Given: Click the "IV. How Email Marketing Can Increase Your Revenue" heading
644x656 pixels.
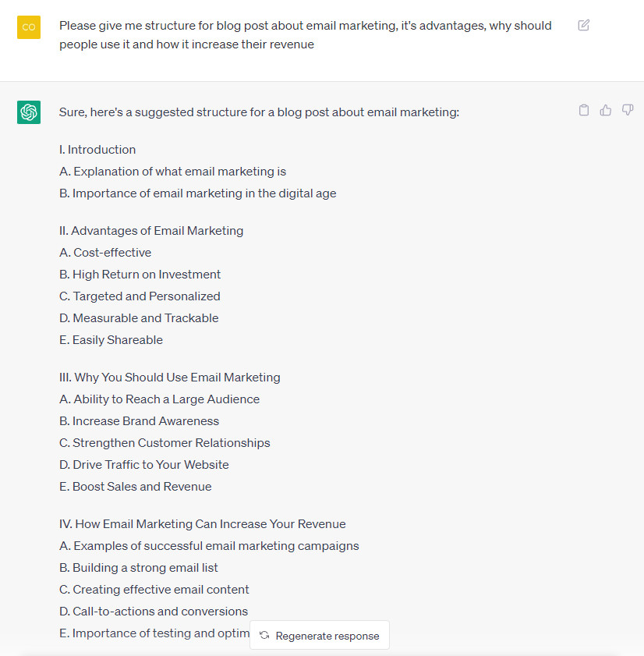Looking at the screenshot, I should point(203,524).
